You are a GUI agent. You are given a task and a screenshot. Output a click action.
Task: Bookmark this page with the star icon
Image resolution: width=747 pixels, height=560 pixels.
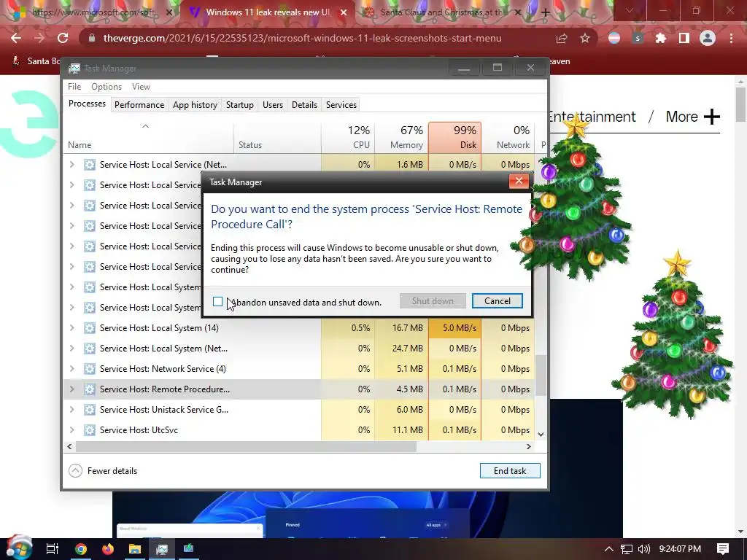(x=585, y=38)
